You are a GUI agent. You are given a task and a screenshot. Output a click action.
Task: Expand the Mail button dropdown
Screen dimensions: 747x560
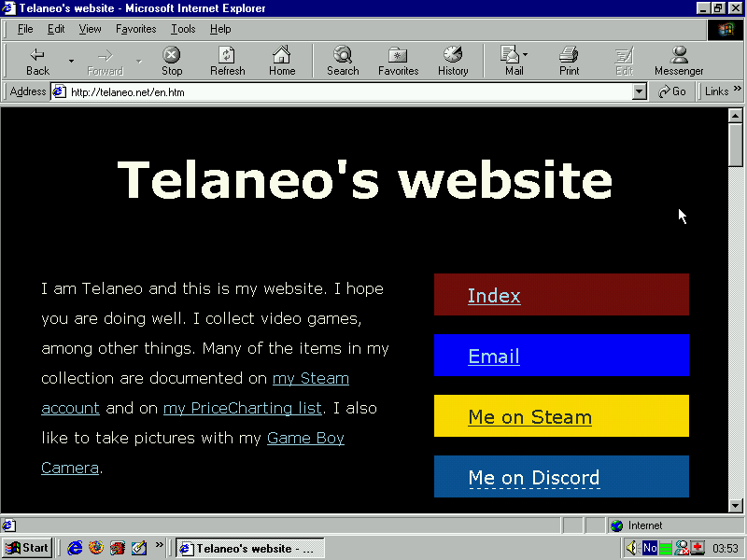[x=526, y=55]
